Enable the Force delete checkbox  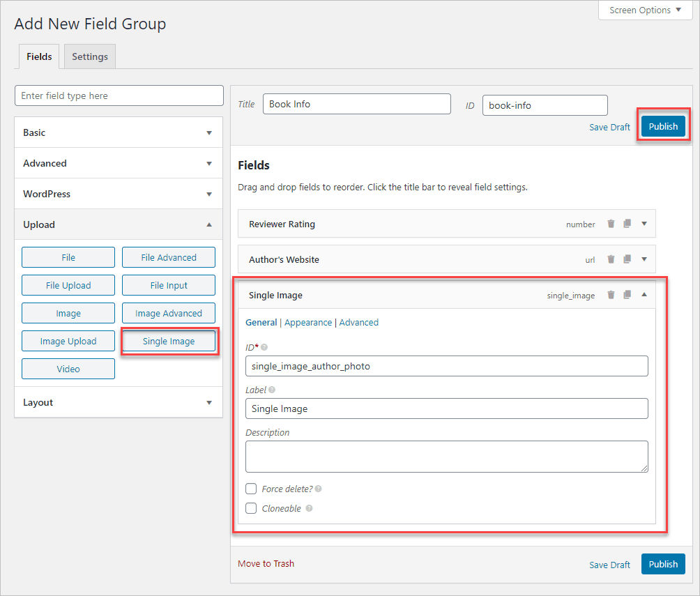pyautogui.click(x=251, y=489)
